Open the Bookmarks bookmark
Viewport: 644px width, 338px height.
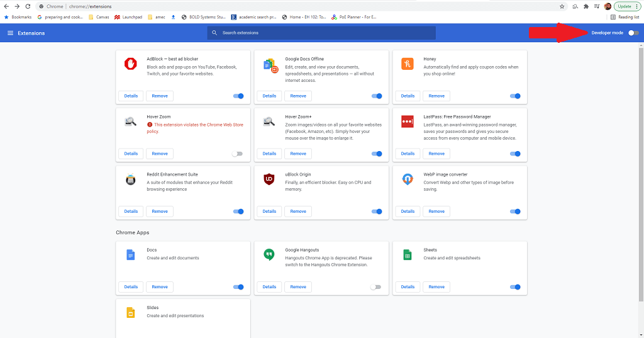click(18, 17)
